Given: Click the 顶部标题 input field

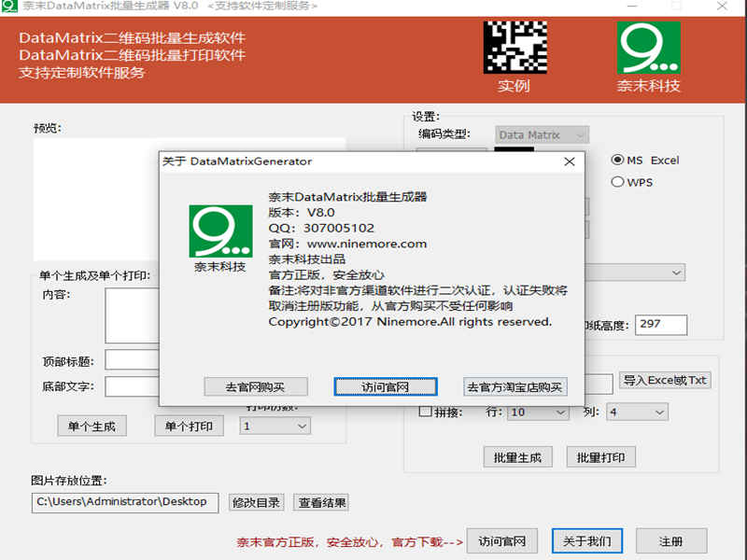Looking at the screenshot, I should click(132, 360).
